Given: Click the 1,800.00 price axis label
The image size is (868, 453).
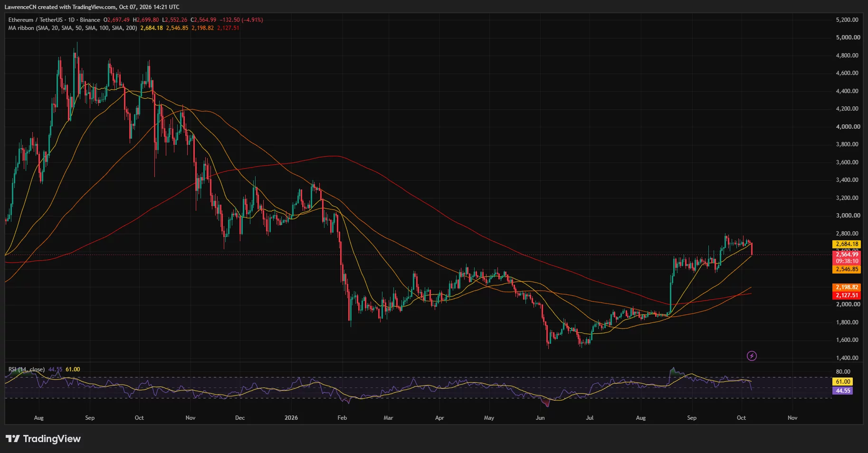Looking at the screenshot, I should coord(847,322).
